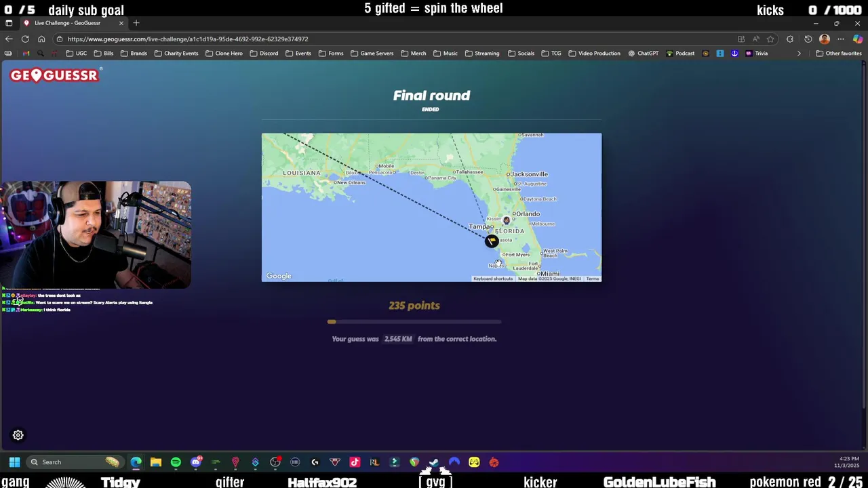This screenshot has width=868, height=488.
Task: Click the browser back arrow
Action: [9, 39]
